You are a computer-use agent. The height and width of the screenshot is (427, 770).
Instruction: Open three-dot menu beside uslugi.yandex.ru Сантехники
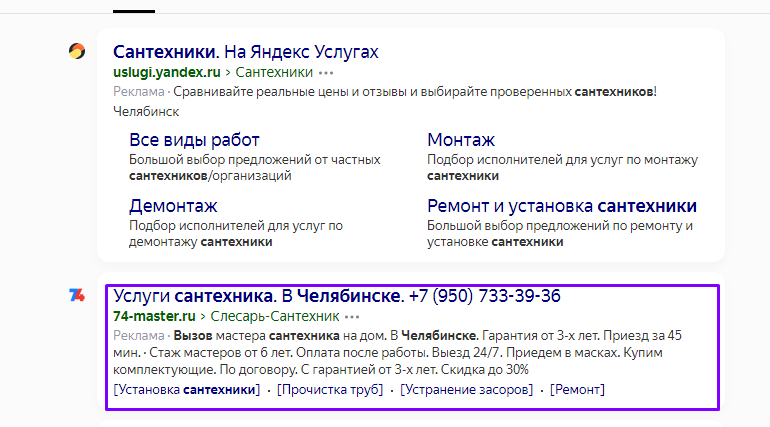[326, 73]
